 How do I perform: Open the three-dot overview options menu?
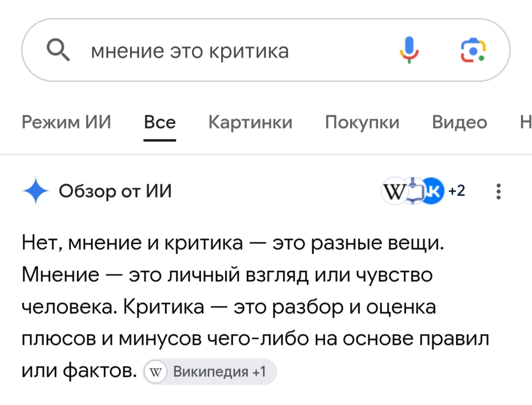(x=498, y=192)
